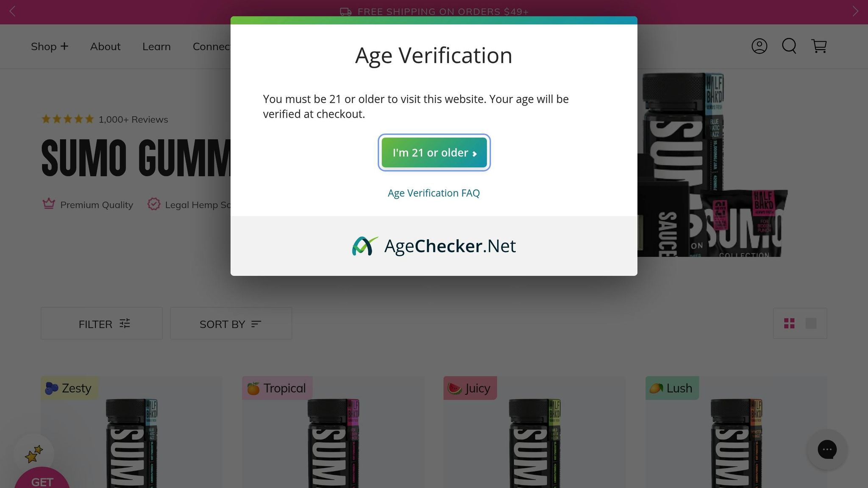Expand the Shop menu
Image resolution: width=868 pixels, height=488 pixels.
point(50,47)
